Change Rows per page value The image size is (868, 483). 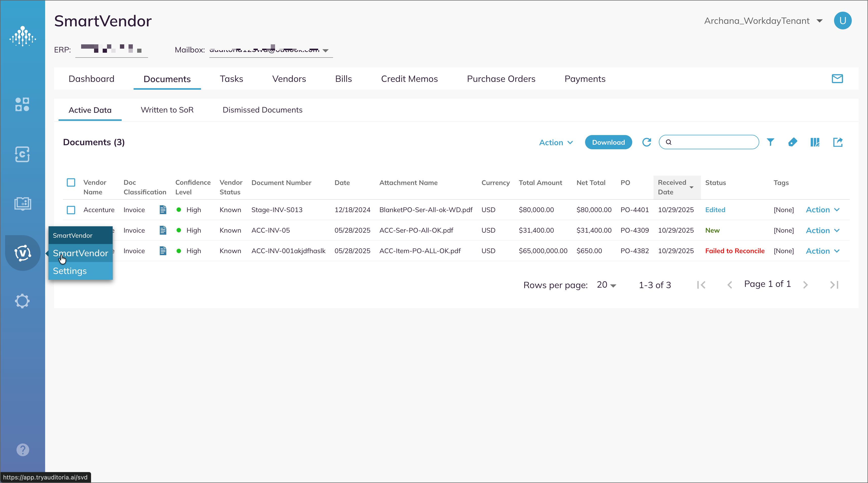[606, 285]
